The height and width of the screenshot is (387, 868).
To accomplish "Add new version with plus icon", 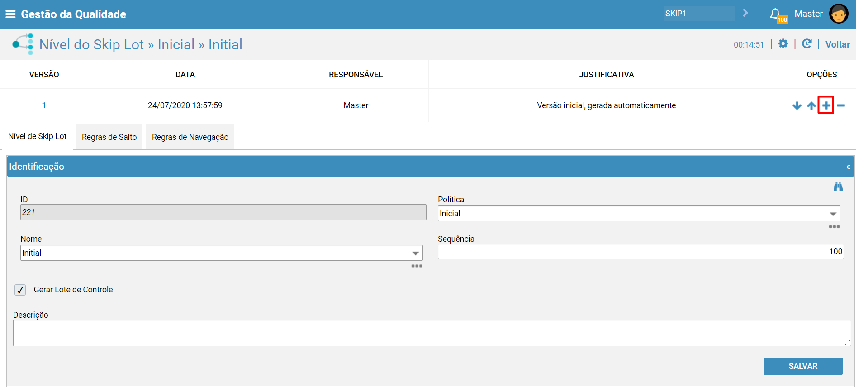I will 826,105.
